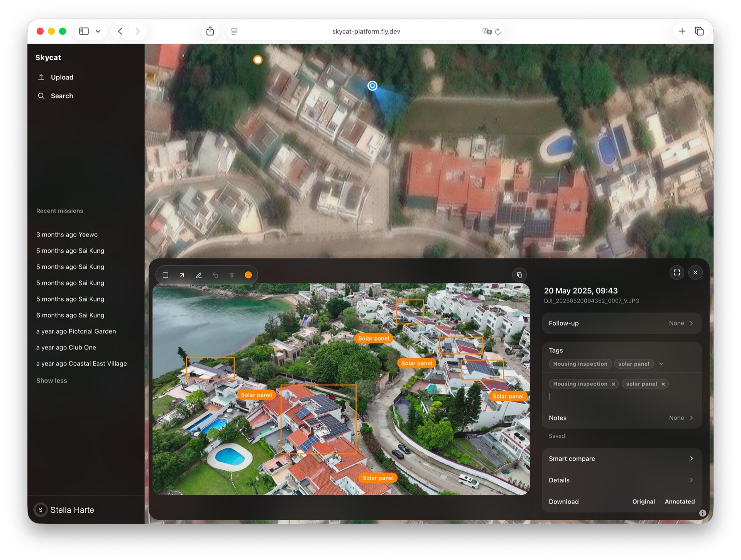741x560 pixels.
Task: Expand the sidebar options chevron in toolbar
Action: click(98, 31)
